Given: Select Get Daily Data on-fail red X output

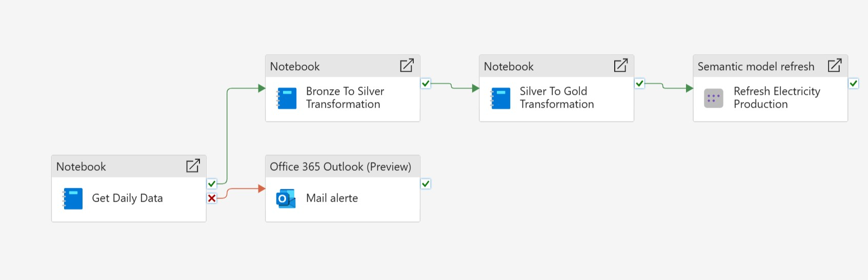Looking at the screenshot, I should [212, 198].
